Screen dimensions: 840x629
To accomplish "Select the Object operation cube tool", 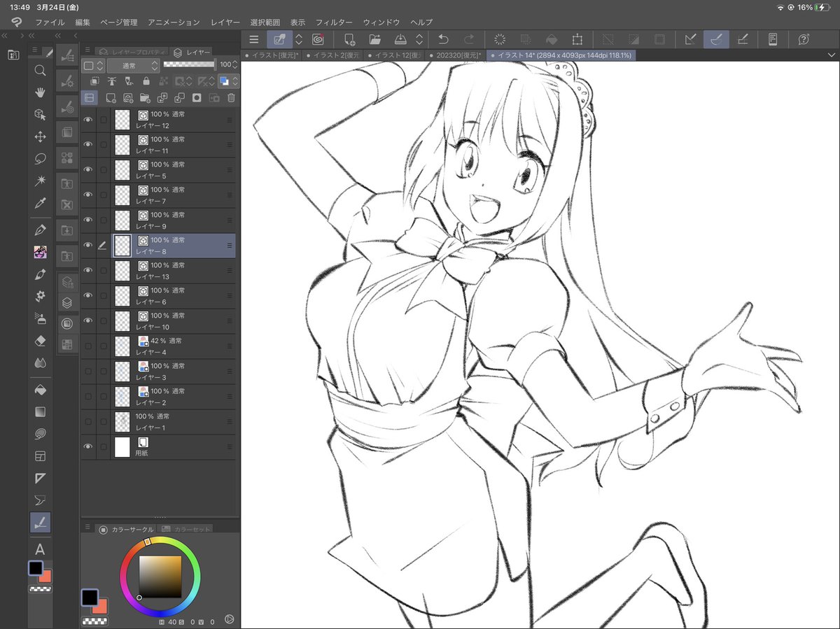I will 40,115.
